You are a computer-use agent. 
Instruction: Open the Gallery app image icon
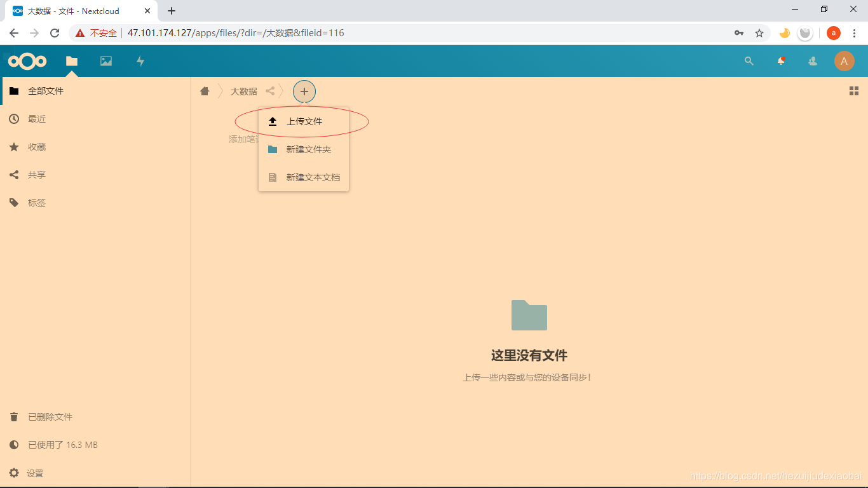pyautogui.click(x=106, y=61)
